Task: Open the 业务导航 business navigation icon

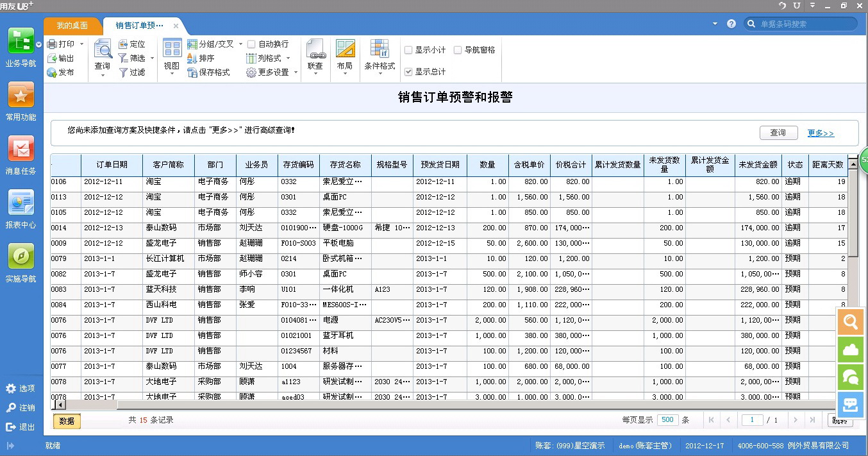Action: (21, 42)
